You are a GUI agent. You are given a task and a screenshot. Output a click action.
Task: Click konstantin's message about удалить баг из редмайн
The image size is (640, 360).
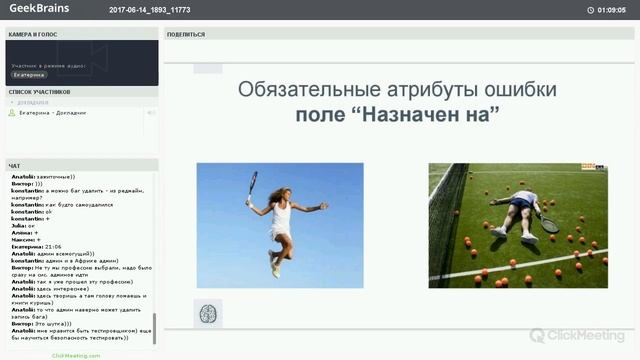point(78,194)
